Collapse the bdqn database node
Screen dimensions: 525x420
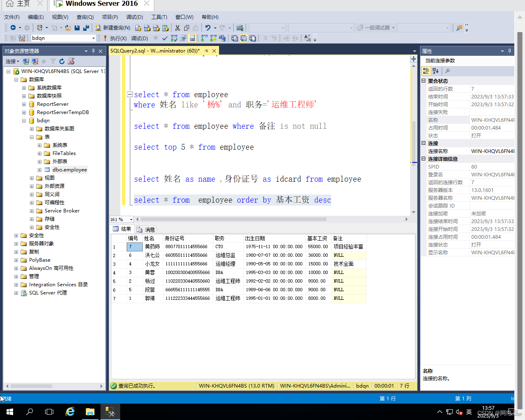coord(24,121)
